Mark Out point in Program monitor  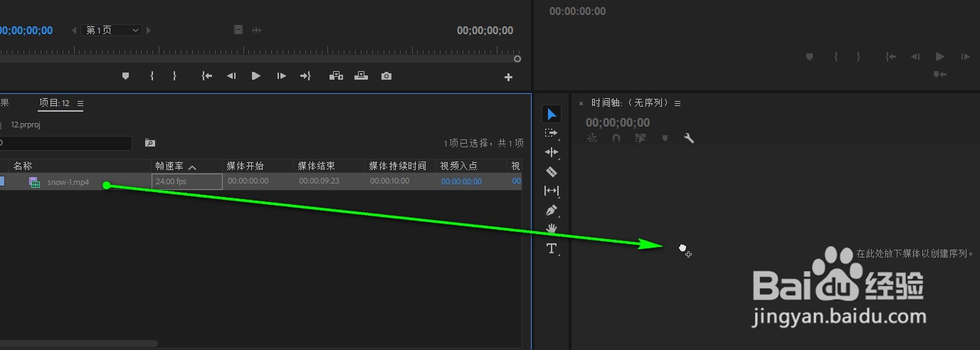[858, 56]
